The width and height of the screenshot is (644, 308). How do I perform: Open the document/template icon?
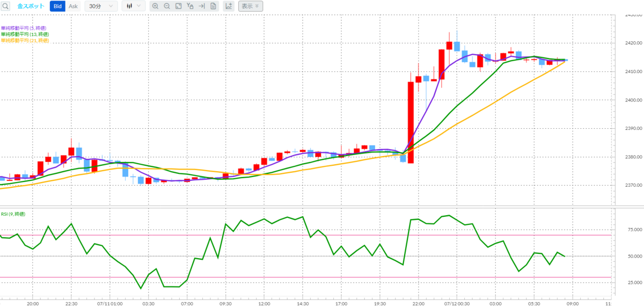(213, 6)
